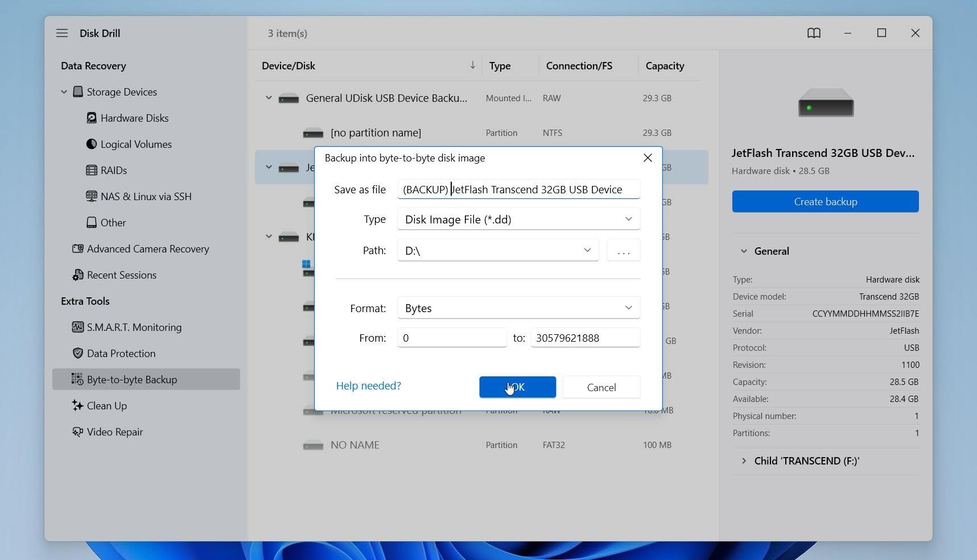Screen dimensions: 977x560
Task: Collapse the Storage Devices tree
Action: click(64, 92)
